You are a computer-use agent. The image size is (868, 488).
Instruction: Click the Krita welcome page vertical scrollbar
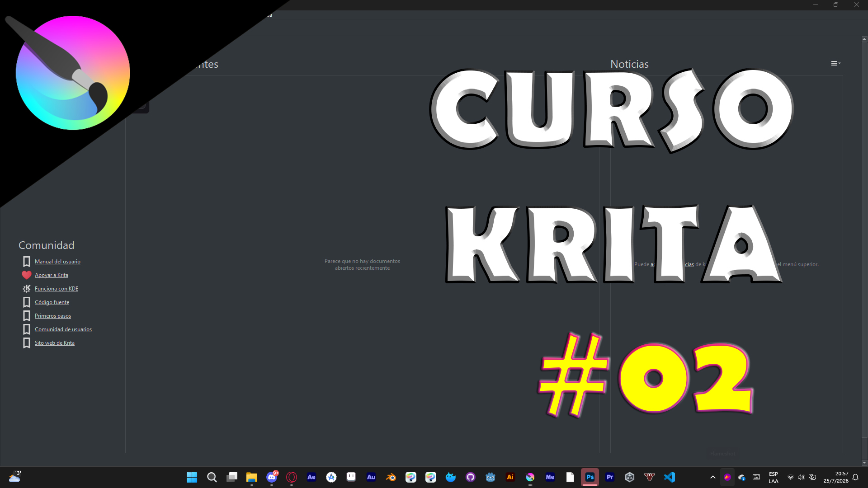[x=864, y=239]
